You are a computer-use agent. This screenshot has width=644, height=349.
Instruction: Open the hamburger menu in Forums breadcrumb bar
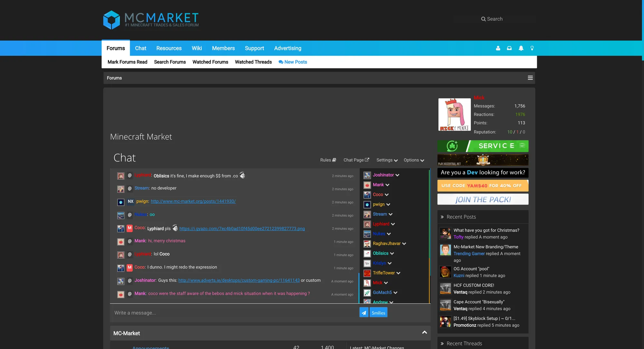(530, 78)
